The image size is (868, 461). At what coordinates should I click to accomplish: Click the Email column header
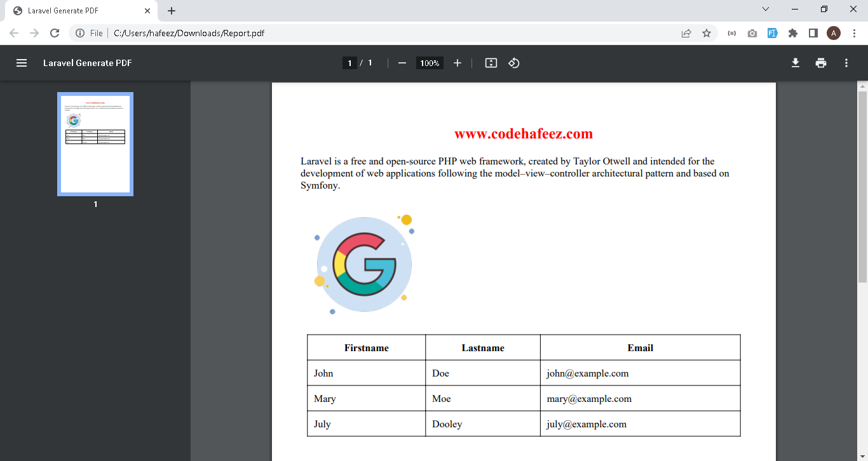[641, 348]
